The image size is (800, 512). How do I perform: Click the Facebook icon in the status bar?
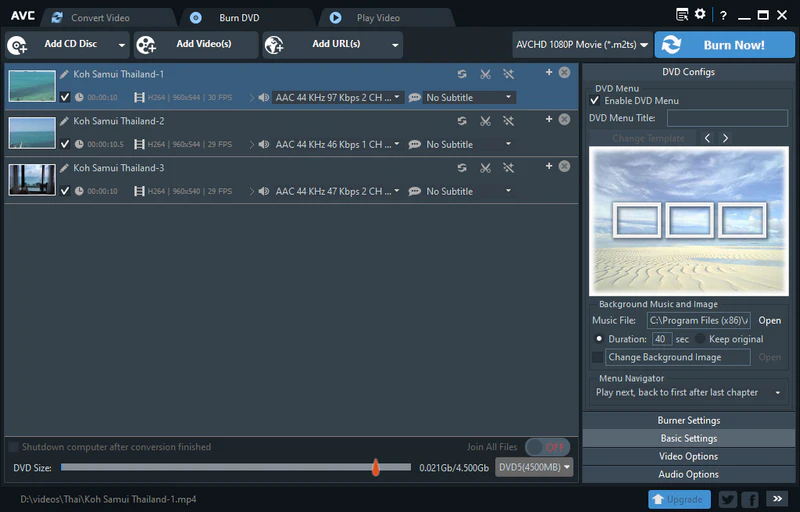click(749, 499)
